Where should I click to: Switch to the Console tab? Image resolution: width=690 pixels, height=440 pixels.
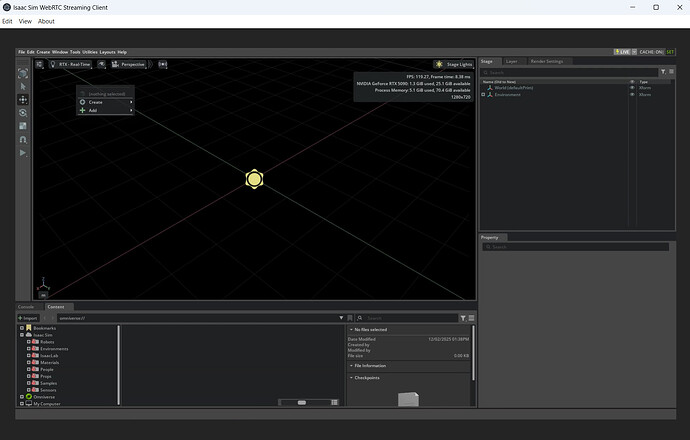(26, 307)
